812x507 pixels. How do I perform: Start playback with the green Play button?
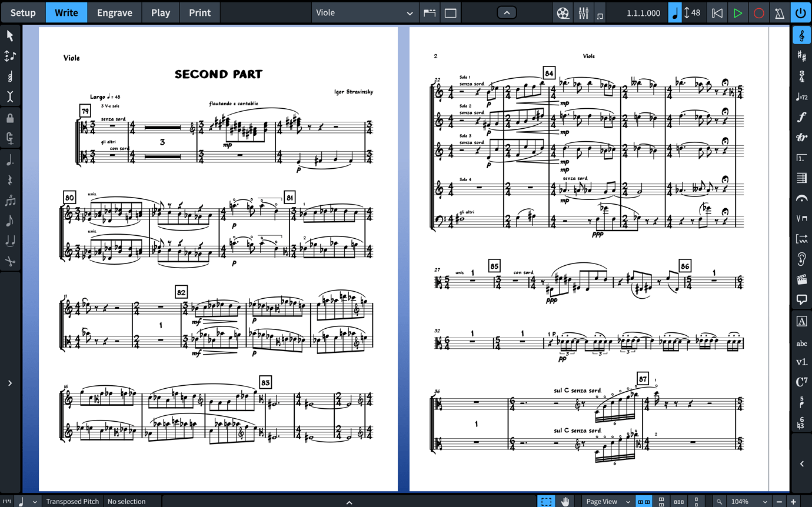(738, 12)
